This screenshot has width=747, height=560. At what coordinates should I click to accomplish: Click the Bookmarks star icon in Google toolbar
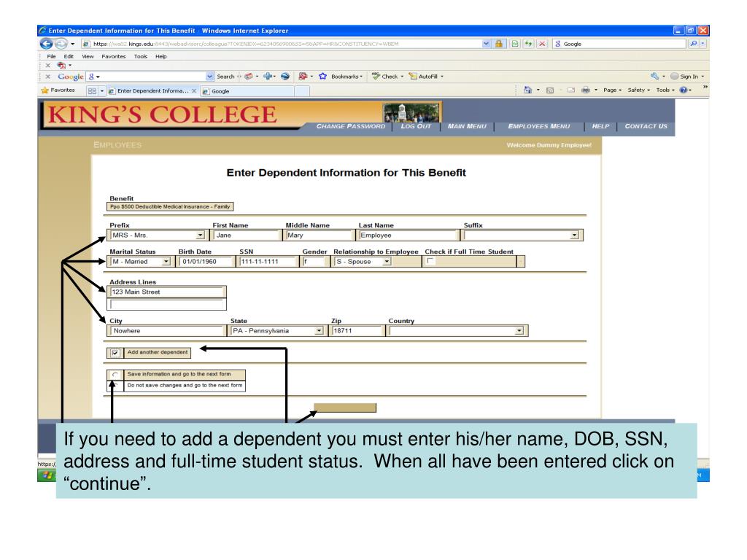pos(322,76)
